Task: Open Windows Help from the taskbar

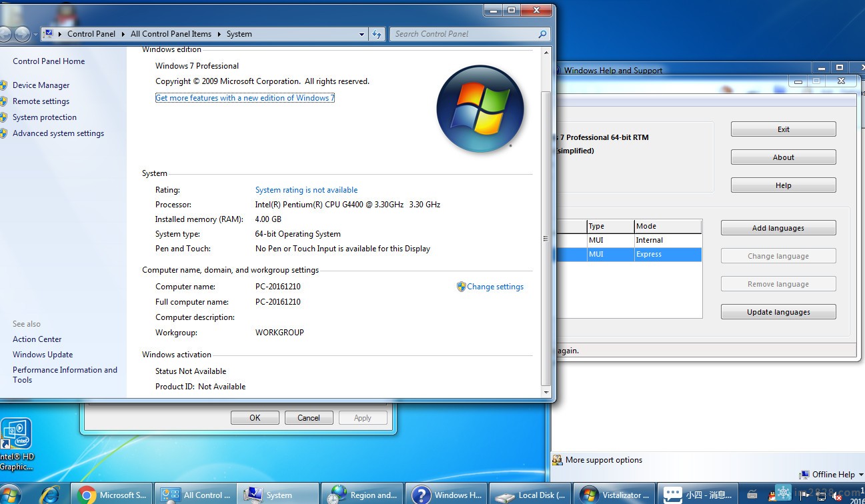Action: (446, 495)
